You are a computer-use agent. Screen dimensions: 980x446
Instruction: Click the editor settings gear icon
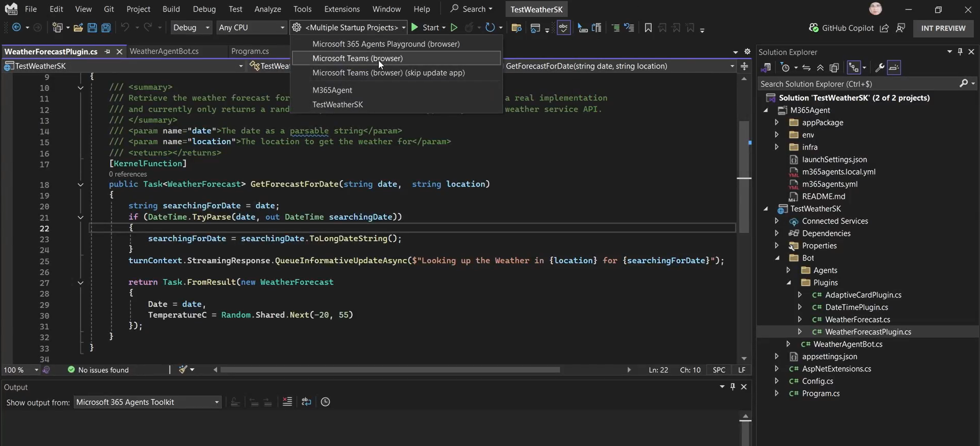click(747, 52)
